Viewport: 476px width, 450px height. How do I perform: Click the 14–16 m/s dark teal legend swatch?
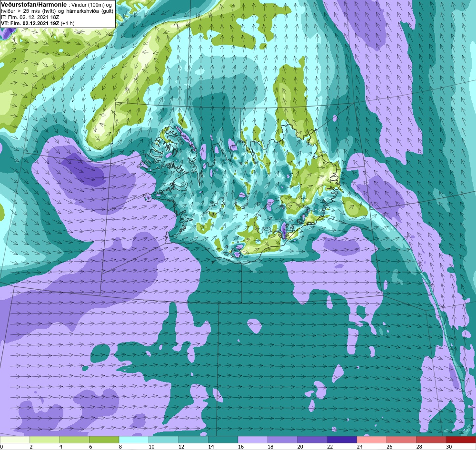pyautogui.click(x=223, y=440)
